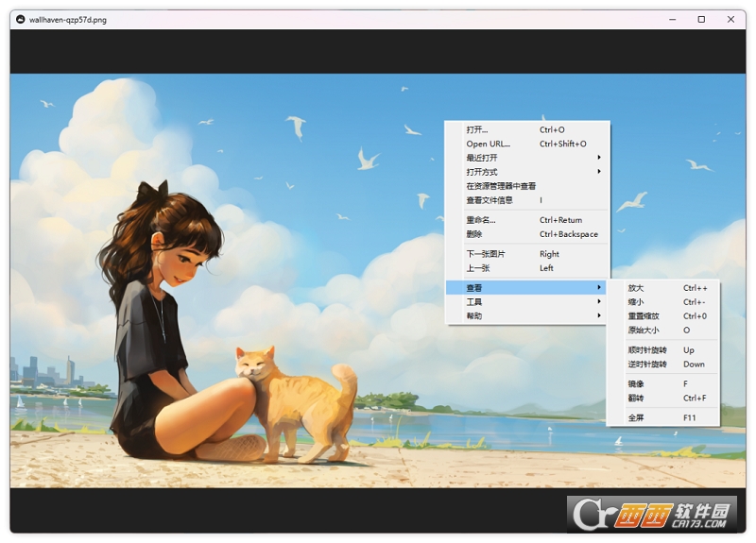Choose 原始大小 in the submenu
The height and width of the screenshot is (543, 756).
(663, 330)
